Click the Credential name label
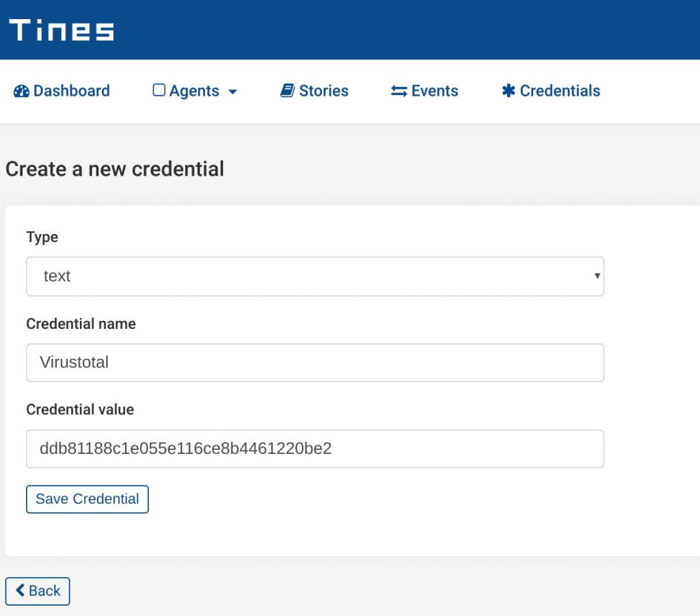700x616 pixels. click(81, 323)
